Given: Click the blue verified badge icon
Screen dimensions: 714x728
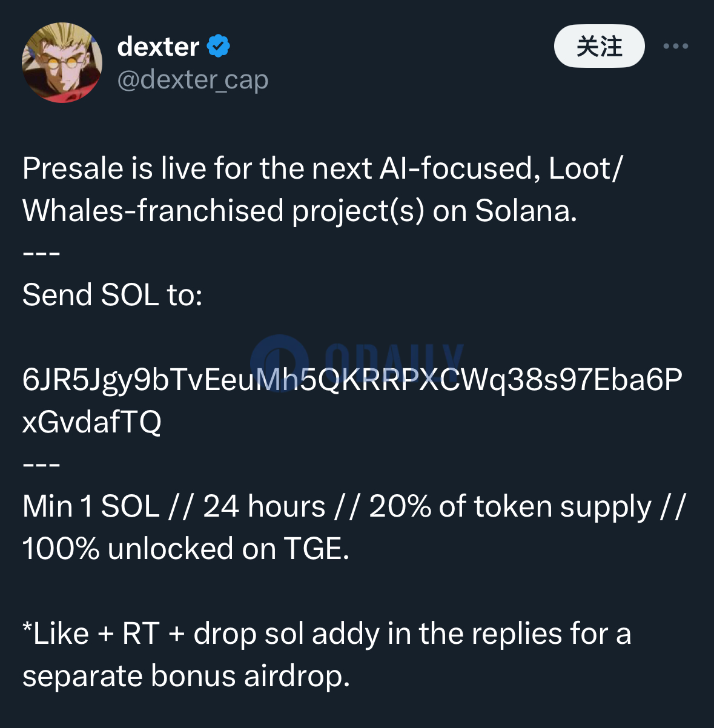Looking at the screenshot, I should [x=219, y=46].
